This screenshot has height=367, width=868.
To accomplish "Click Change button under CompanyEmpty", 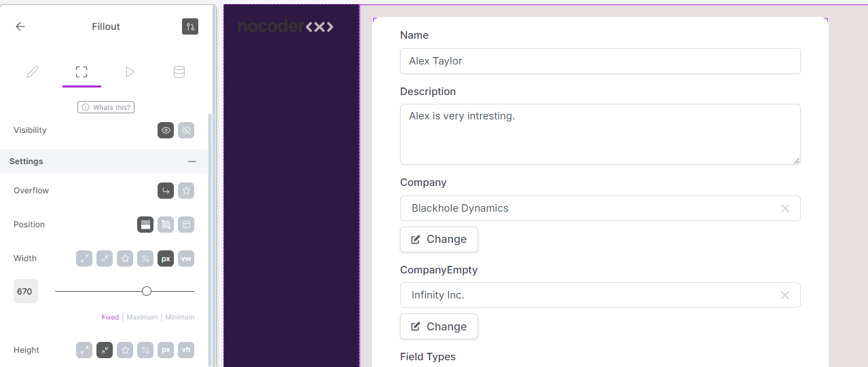I will click(439, 326).
